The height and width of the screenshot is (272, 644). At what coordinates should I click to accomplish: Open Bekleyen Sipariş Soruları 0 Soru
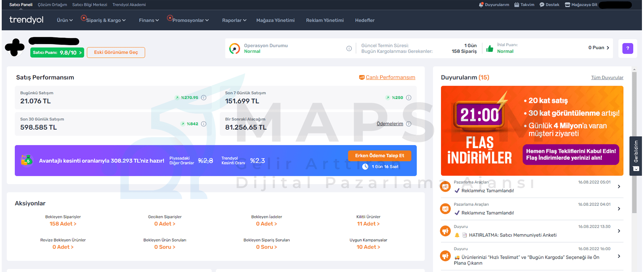267,247
